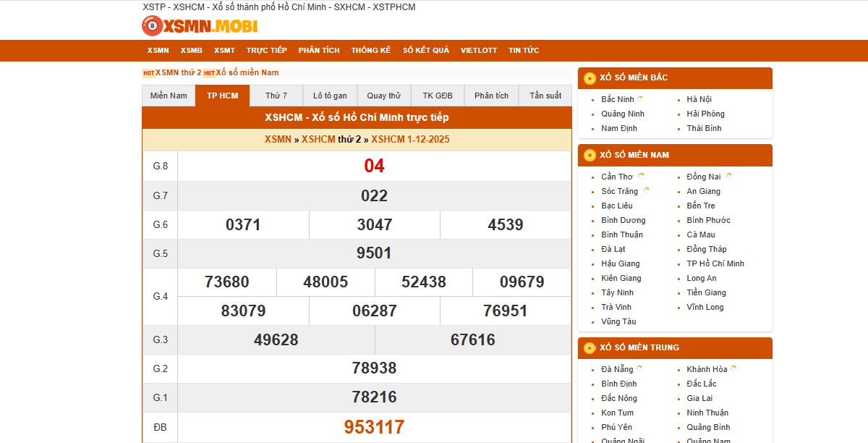Click the Xổ số miền Bắc header icon

[x=590, y=77]
